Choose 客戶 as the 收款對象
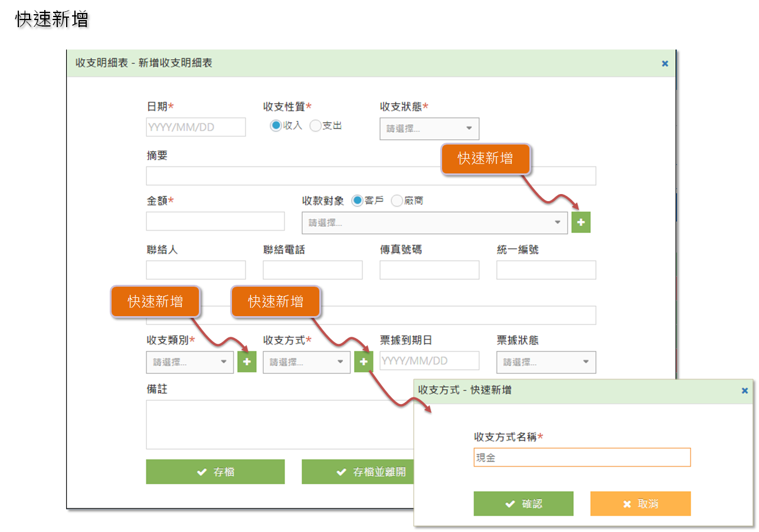The width and height of the screenshot is (759, 532). coord(357,201)
